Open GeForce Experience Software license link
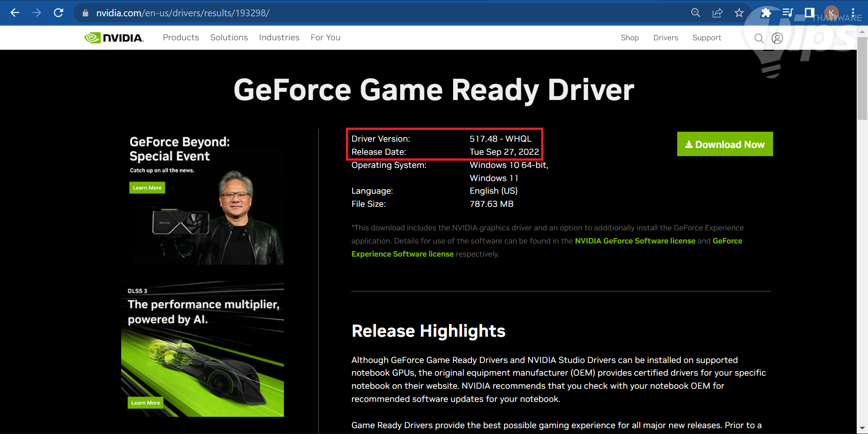Screen dimensions: 868x434 click(x=402, y=254)
